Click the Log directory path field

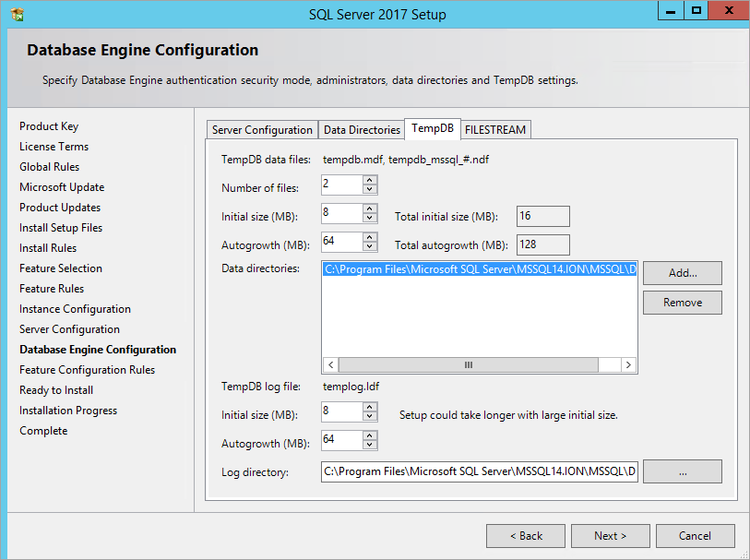tap(480, 471)
